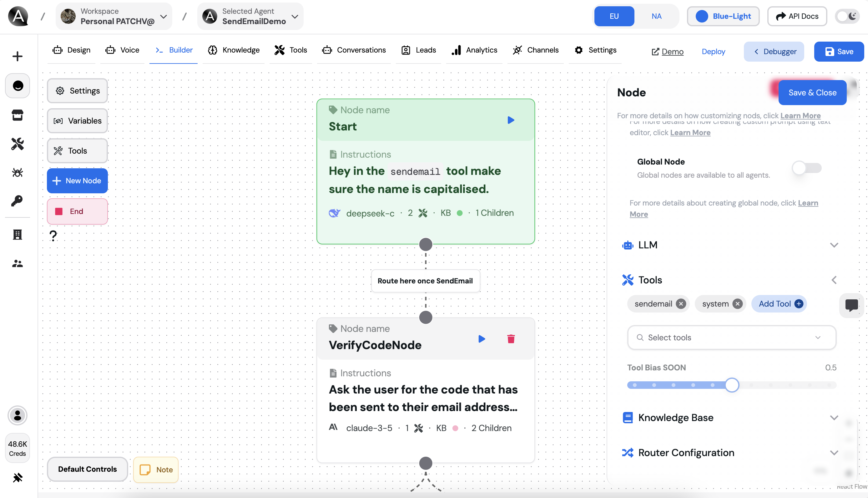Screen dimensions: 868x498
Task: Toggle dark mode switch in header
Action: pos(847,16)
